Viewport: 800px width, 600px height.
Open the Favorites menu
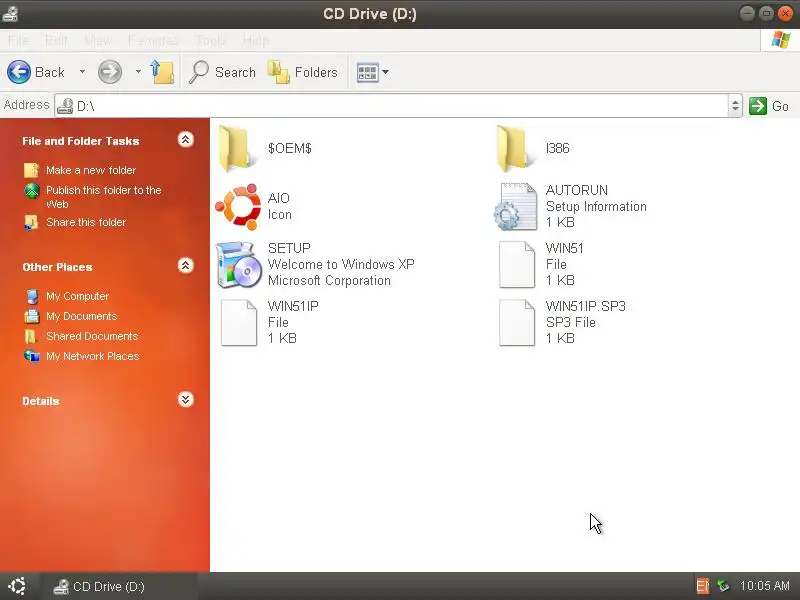tap(153, 40)
